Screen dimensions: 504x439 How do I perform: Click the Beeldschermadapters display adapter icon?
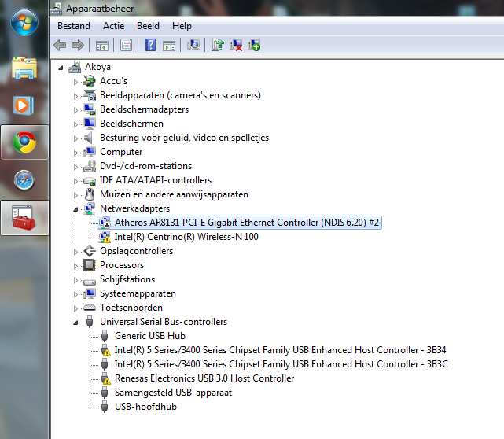(x=90, y=109)
